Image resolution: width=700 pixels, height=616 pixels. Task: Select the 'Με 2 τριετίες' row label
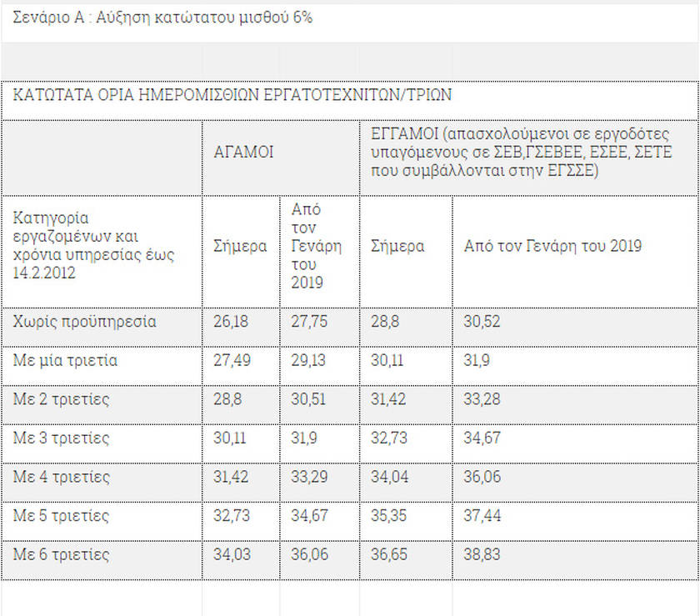point(61,399)
